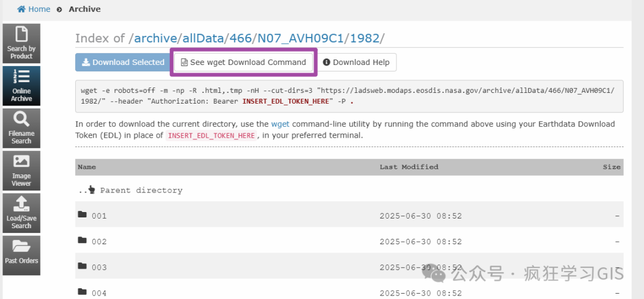Image resolution: width=644 pixels, height=299 pixels.
Task: Follow the 'archive' path link in heading
Action: (155, 39)
